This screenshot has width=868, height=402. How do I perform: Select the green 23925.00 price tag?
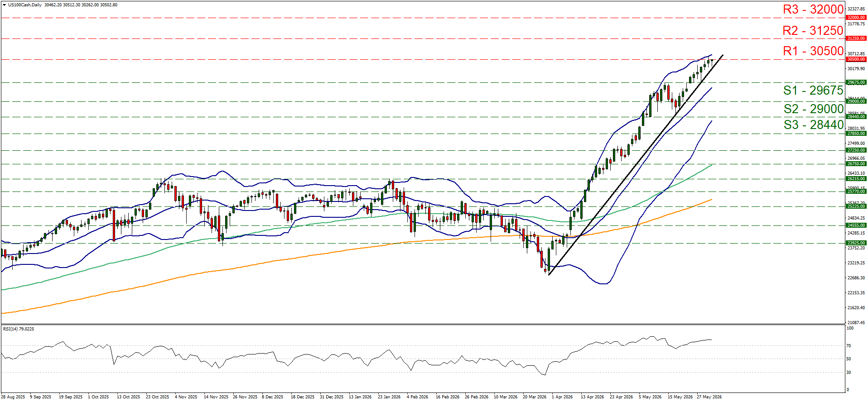pos(856,243)
